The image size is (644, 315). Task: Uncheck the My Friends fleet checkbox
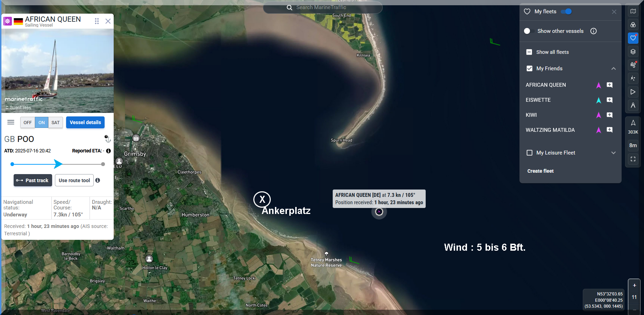(529, 69)
